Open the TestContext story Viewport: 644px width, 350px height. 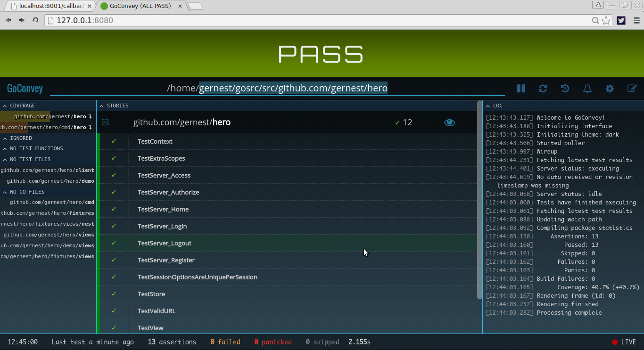tap(288, 141)
